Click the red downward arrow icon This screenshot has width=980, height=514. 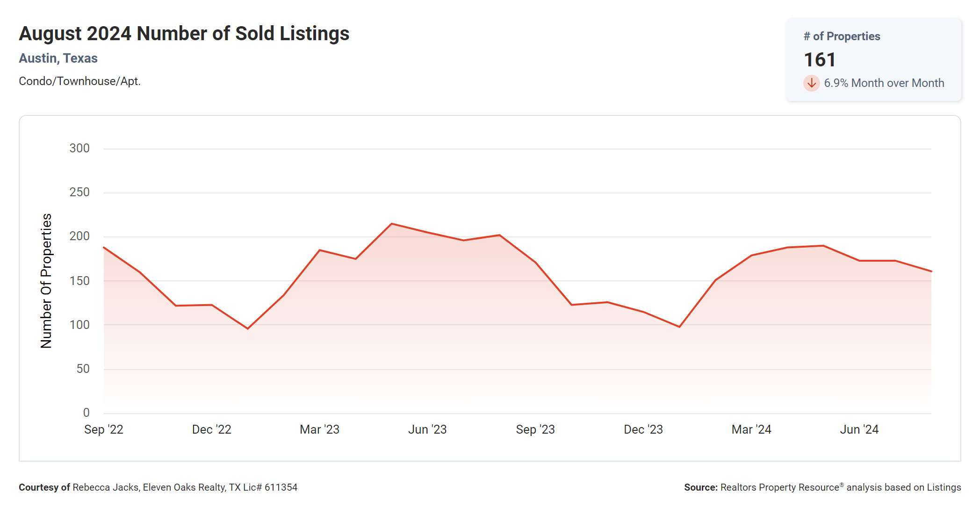(811, 83)
